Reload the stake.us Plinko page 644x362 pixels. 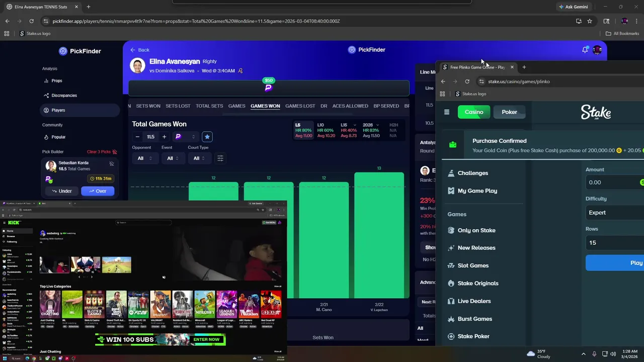click(467, 81)
